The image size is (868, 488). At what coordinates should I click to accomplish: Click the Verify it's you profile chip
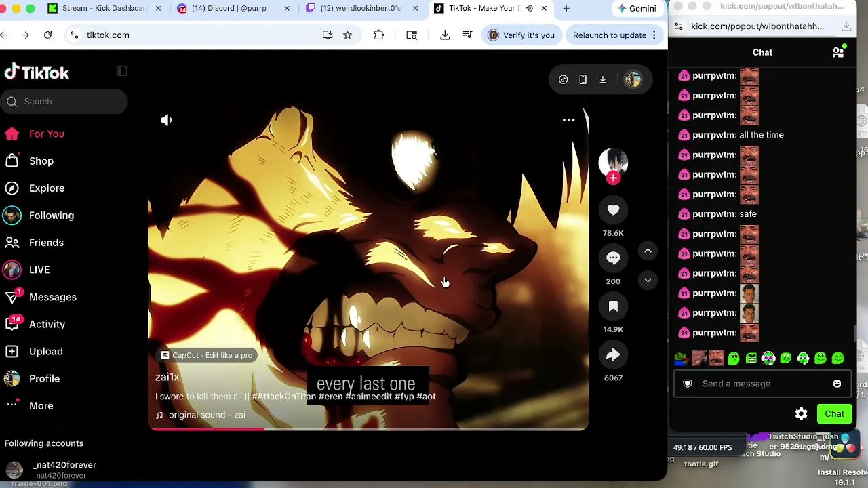[521, 35]
